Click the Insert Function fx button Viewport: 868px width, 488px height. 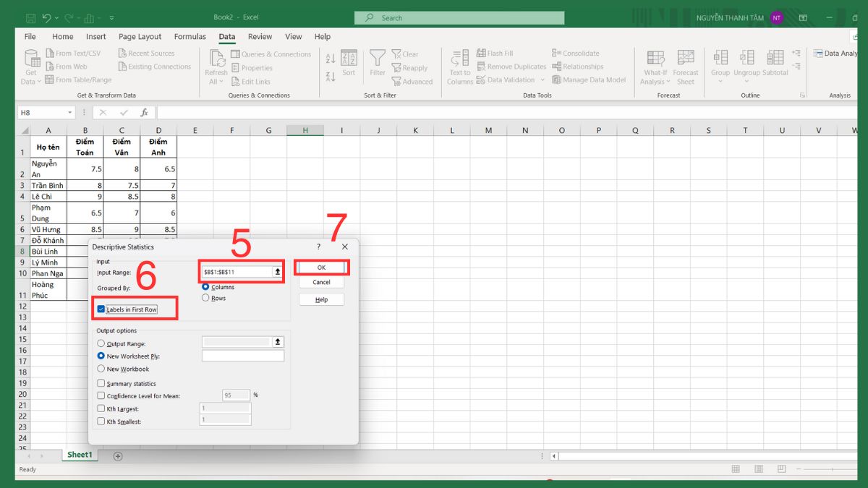coord(144,113)
